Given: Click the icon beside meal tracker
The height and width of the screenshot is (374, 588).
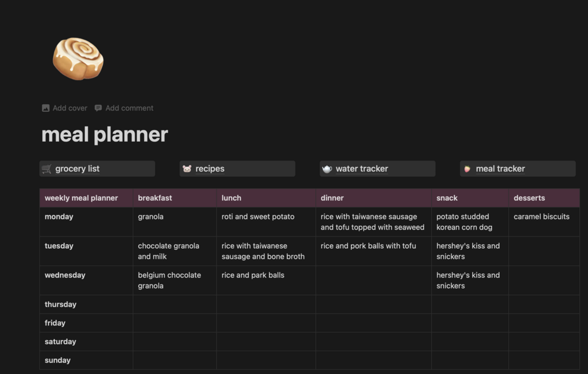Looking at the screenshot, I should [467, 169].
